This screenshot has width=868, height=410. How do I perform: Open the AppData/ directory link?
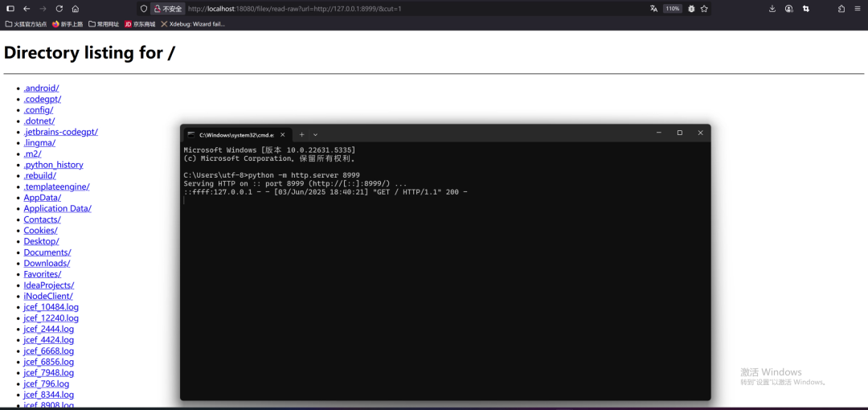tap(42, 198)
